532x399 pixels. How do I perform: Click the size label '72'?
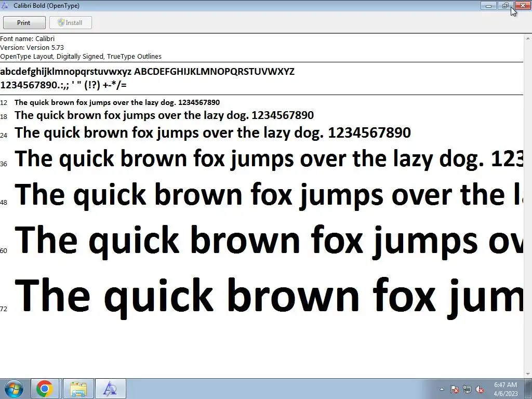point(4,309)
